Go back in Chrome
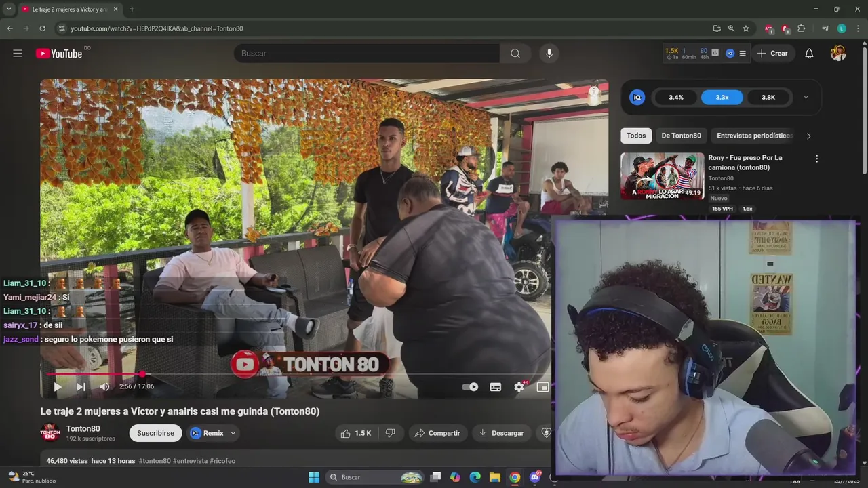Image resolution: width=868 pixels, height=488 pixels. [x=9, y=28]
